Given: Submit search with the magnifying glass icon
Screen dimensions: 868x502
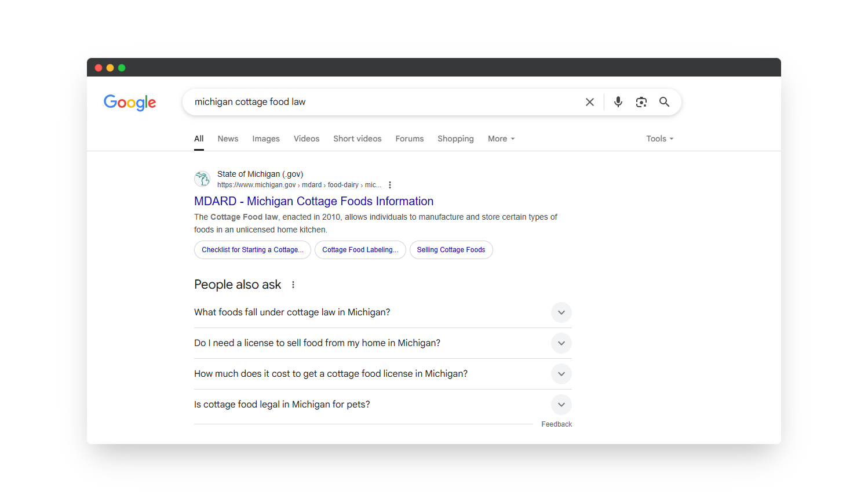Looking at the screenshot, I should pyautogui.click(x=664, y=102).
